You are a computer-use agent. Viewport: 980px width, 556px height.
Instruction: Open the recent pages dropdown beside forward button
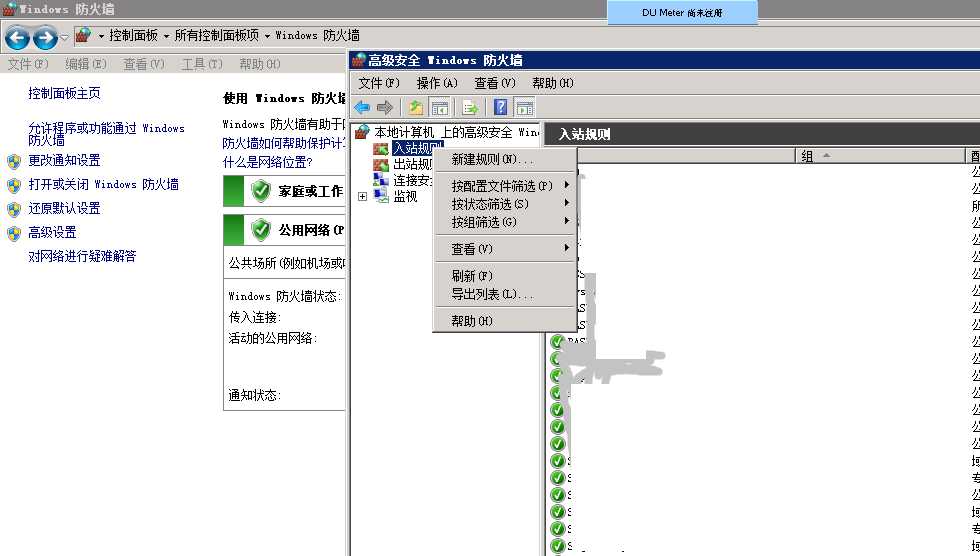click(64, 37)
